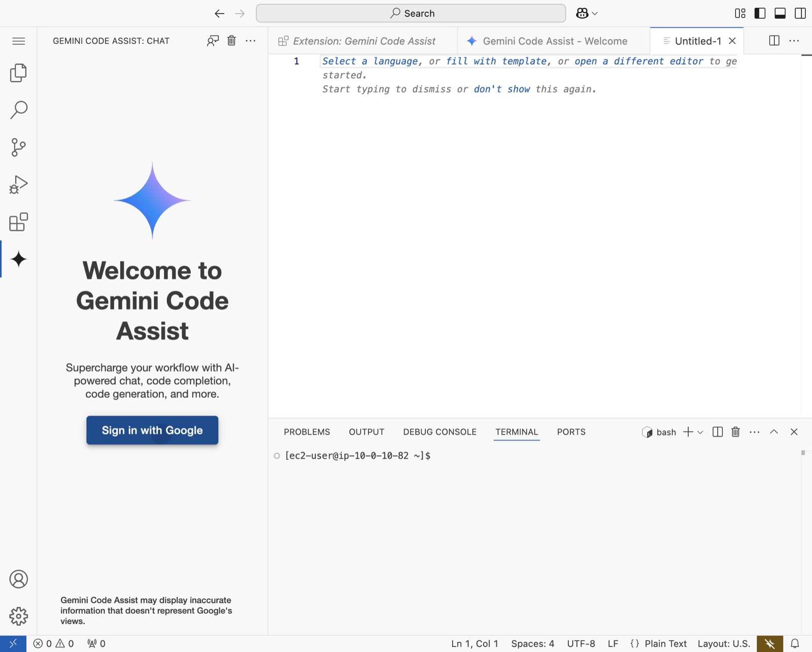This screenshot has width=812, height=652.
Task: Click the title bar Search field
Action: [411, 14]
